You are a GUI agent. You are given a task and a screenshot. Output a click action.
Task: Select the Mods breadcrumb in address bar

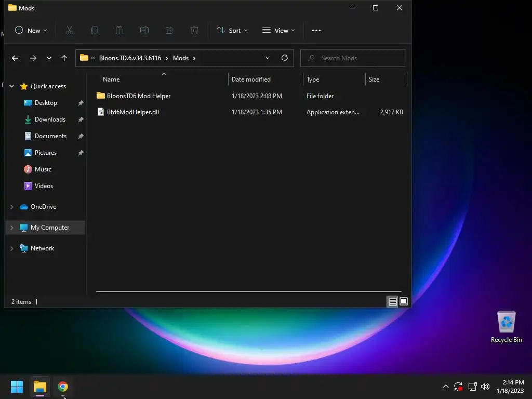coord(180,58)
